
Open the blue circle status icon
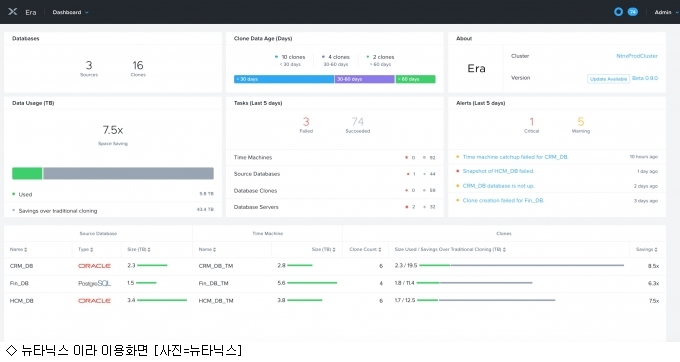(x=618, y=12)
